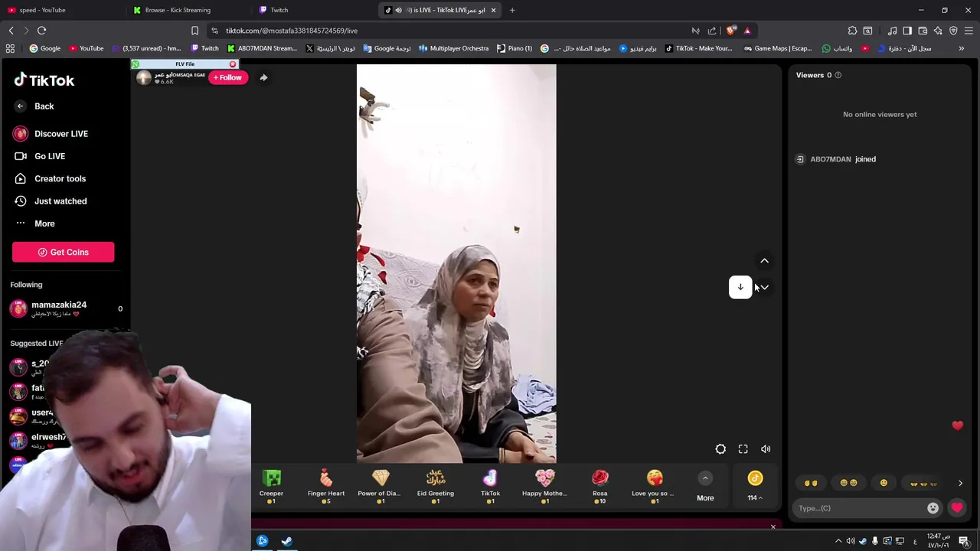Share the live stream

coord(263,77)
